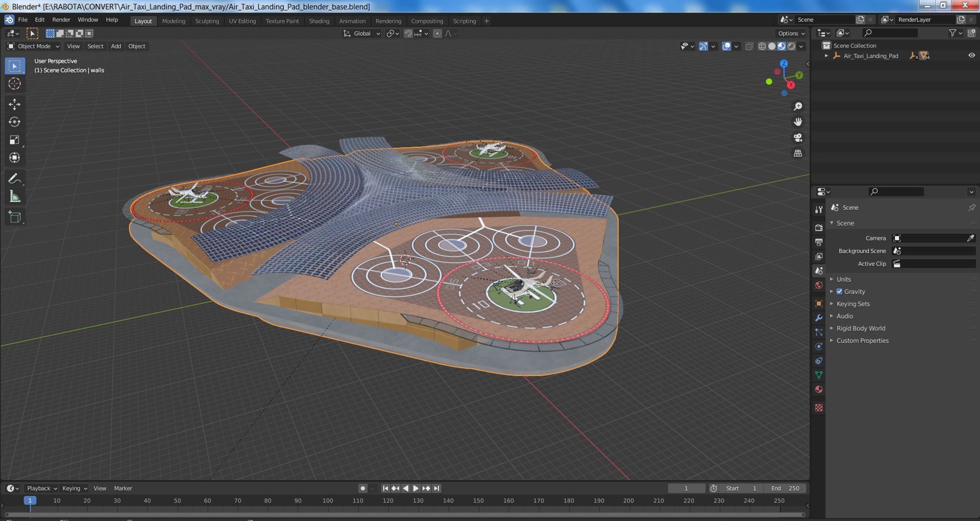Switch to the Modeling workspace tab
Viewport: 980px width, 521px height.
tap(174, 21)
